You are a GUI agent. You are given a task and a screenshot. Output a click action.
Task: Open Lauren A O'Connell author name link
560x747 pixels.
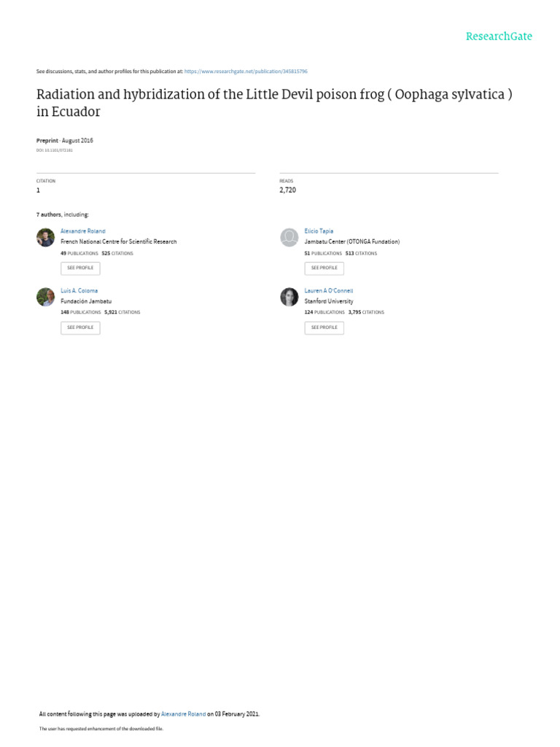(328, 291)
